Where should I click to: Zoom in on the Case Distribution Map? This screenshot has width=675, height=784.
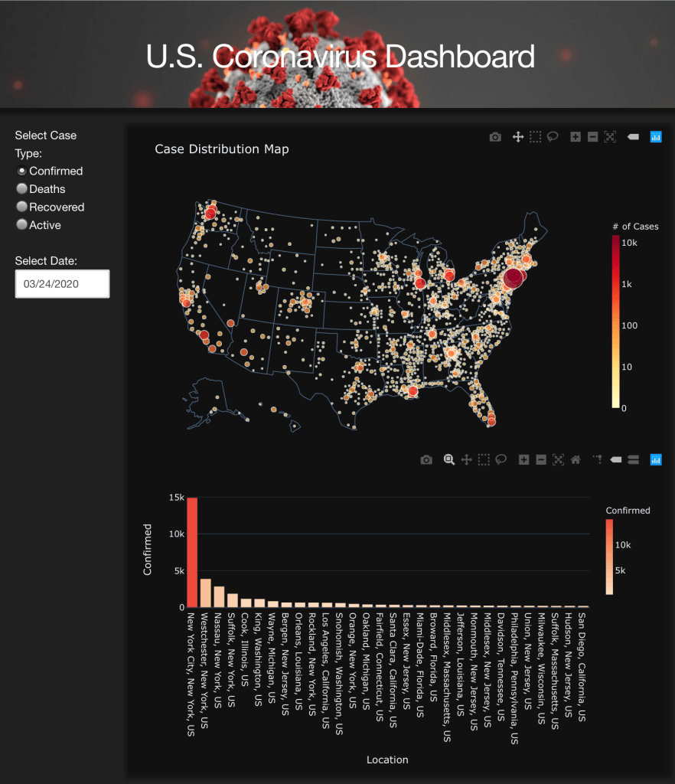pyautogui.click(x=575, y=137)
